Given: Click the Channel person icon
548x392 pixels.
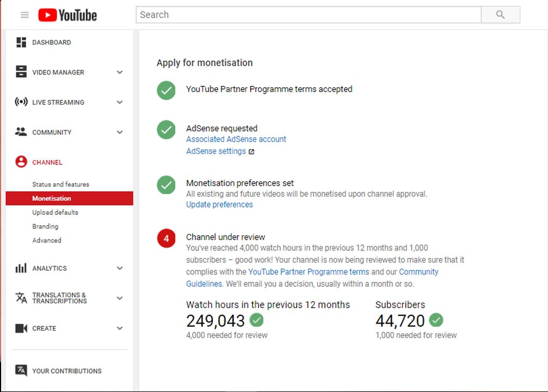Looking at the screenshot, I should coord(21,162).
